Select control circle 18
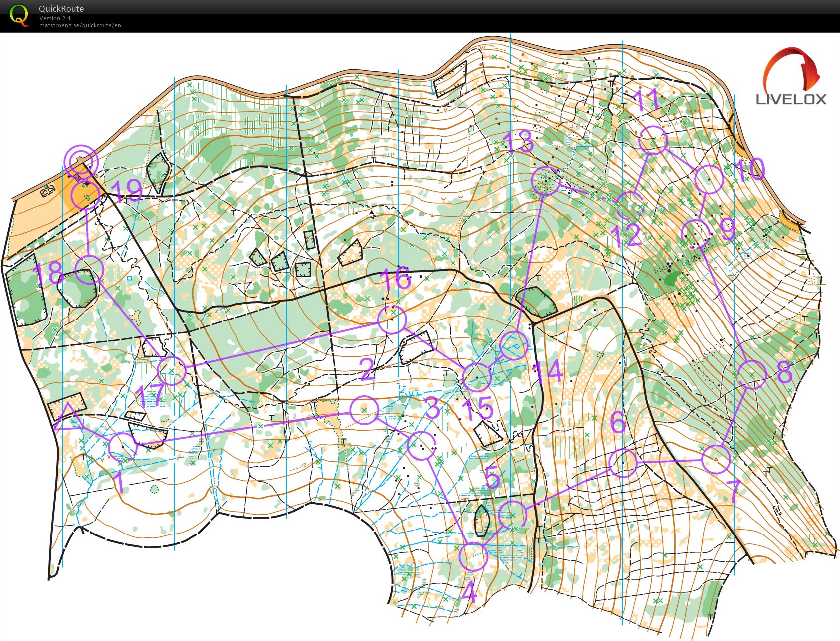 point(89,269)
